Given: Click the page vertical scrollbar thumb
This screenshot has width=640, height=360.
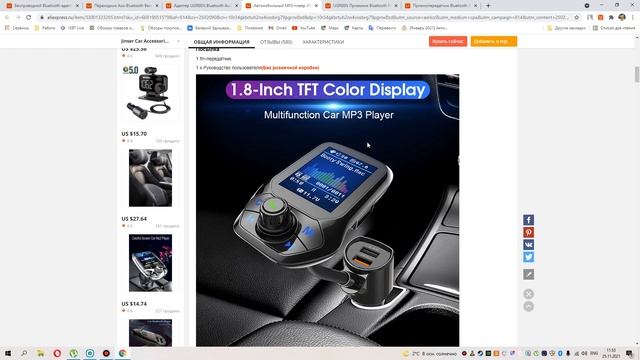Looking at the screenshot, I should coord(637,75).
